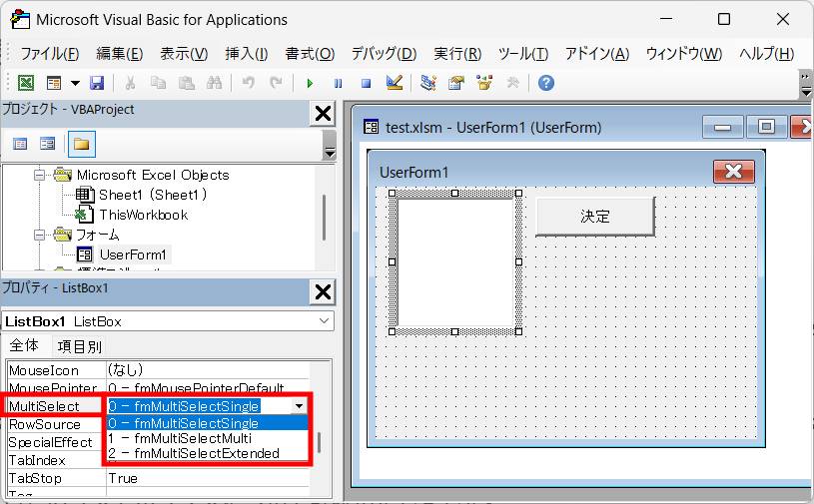
Task: Click the Undo arrow icon
Action: pyautogui.click(x=249, y=83)
